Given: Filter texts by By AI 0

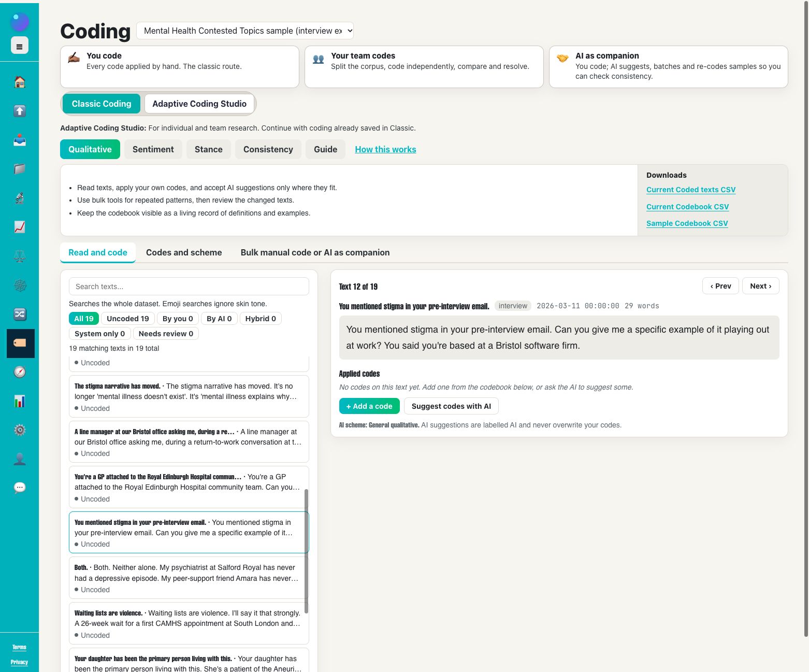Looking at the screenshot, I should tap(219, 319).
